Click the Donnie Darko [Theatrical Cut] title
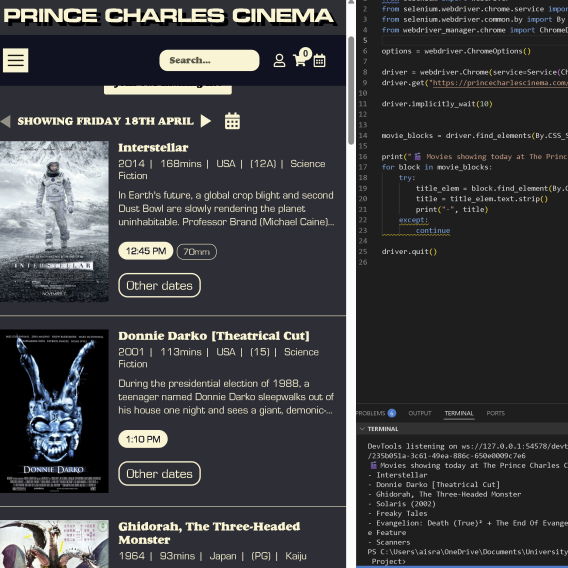The width and height of the screenshot is (568, 568). (x=214, y=336)
